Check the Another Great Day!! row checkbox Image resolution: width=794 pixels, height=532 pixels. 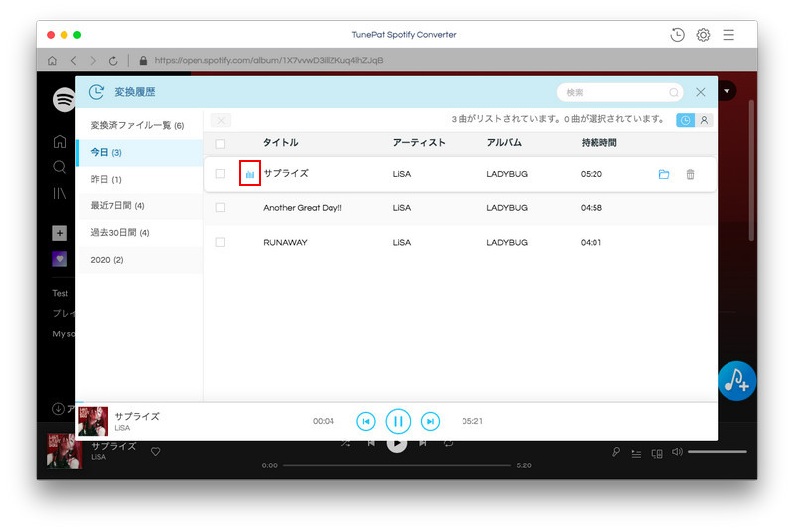220,207
